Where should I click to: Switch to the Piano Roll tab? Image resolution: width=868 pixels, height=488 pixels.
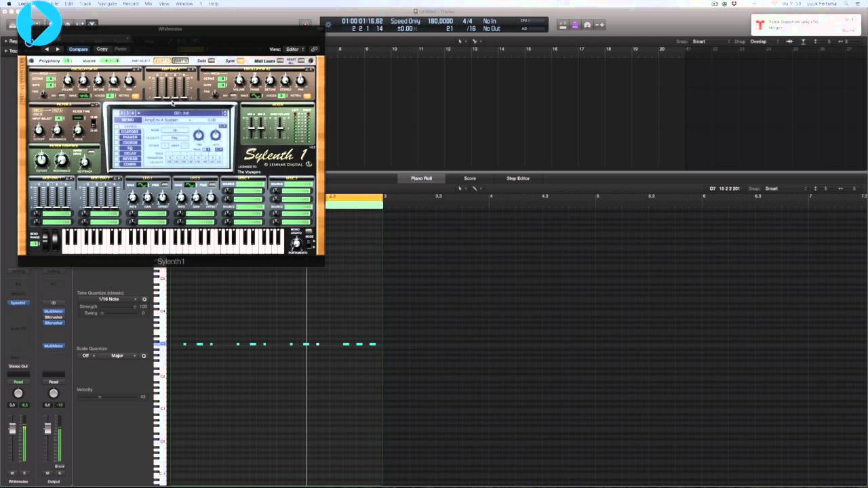click(x=421, y=178)
